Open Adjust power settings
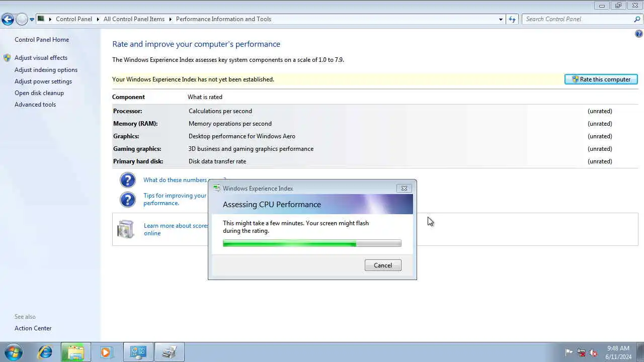644x362 pixels. (x=43, y=81)
